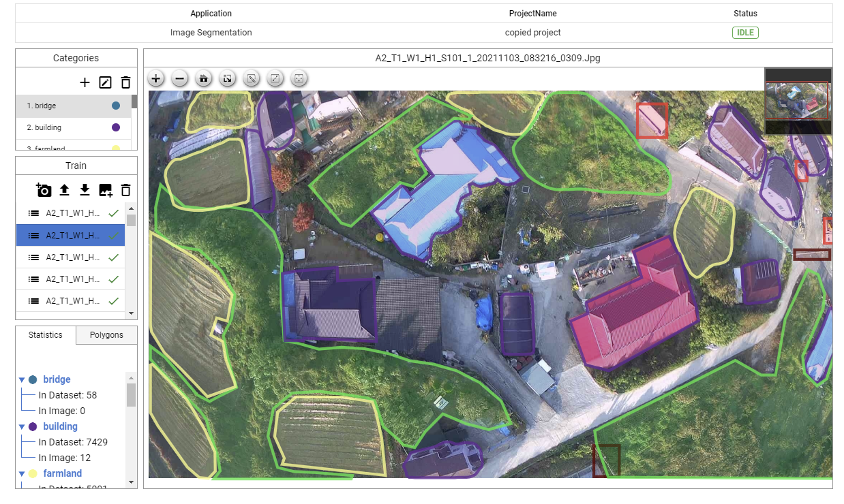Add a photo with the camera icon in Train
This screenshot has width=844, height=504.
tap(44, 190)
